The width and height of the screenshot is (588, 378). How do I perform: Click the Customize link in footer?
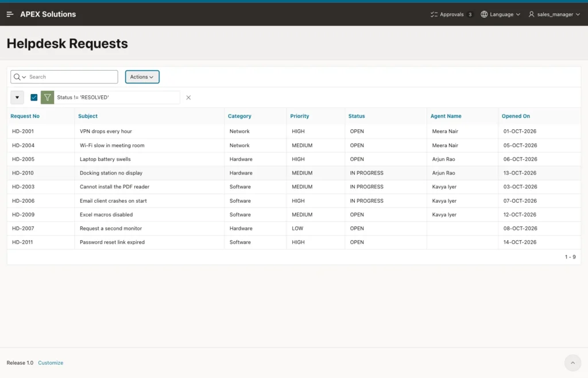click(51, 362)
